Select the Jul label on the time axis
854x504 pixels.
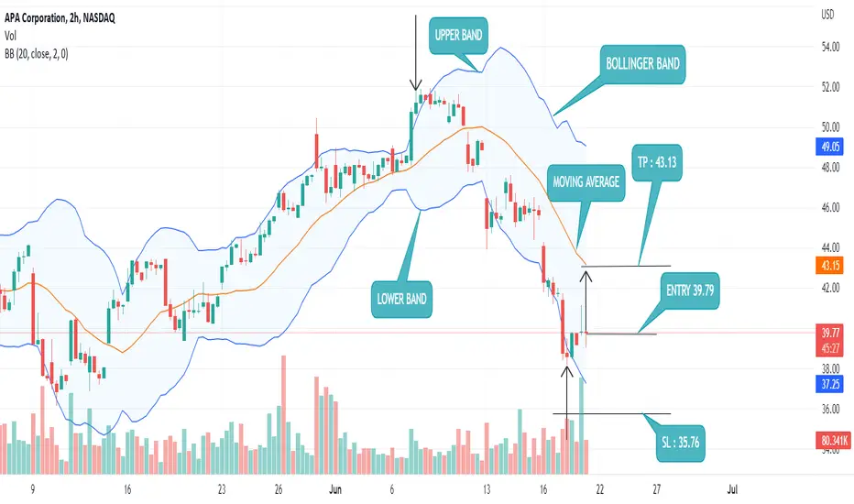(732, 489)
